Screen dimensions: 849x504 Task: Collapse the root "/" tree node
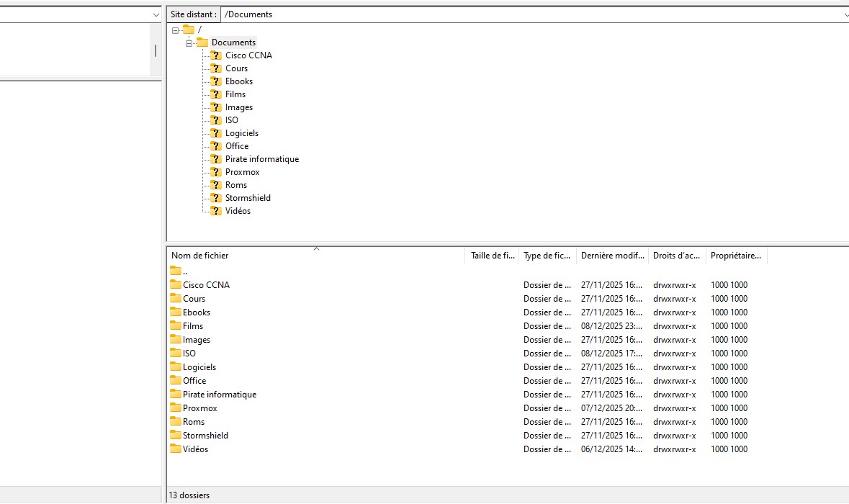[175, 30]
